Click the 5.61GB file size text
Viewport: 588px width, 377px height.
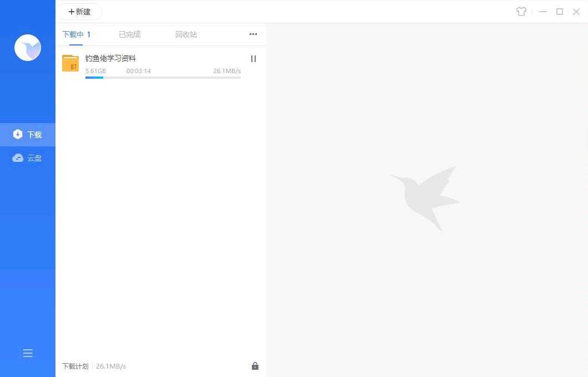[x=95, y=71]
